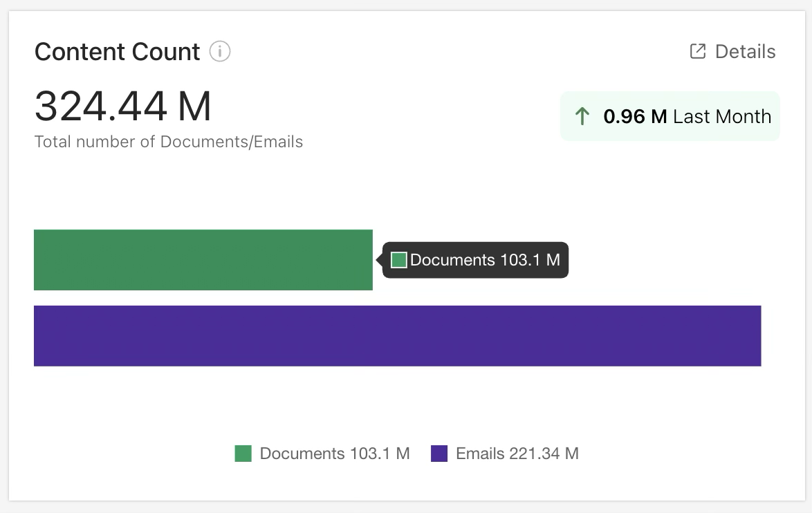Open the external link icon near Details
The height and width of the screenshot is (513, 812).
pyautogui.click(x=698, y=51)
